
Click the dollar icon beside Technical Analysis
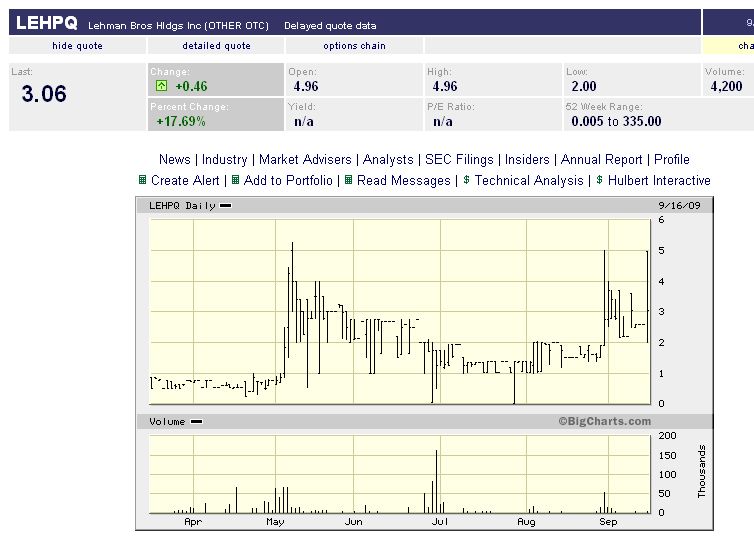pos(466,180)
